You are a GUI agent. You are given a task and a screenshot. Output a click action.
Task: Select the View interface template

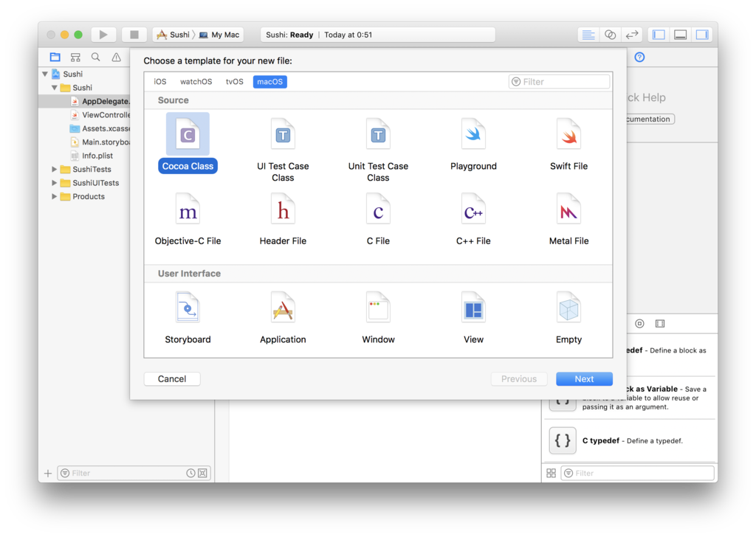pos(473,318)
